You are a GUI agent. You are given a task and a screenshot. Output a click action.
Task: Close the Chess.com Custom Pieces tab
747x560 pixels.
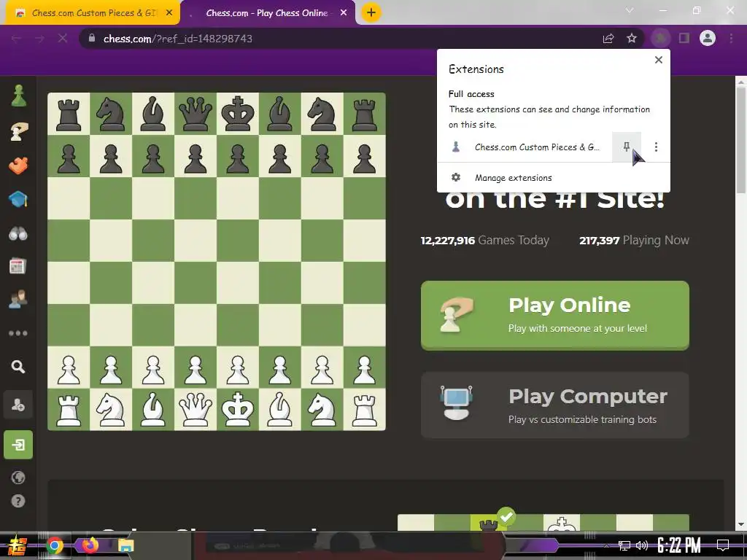(169, 13)
